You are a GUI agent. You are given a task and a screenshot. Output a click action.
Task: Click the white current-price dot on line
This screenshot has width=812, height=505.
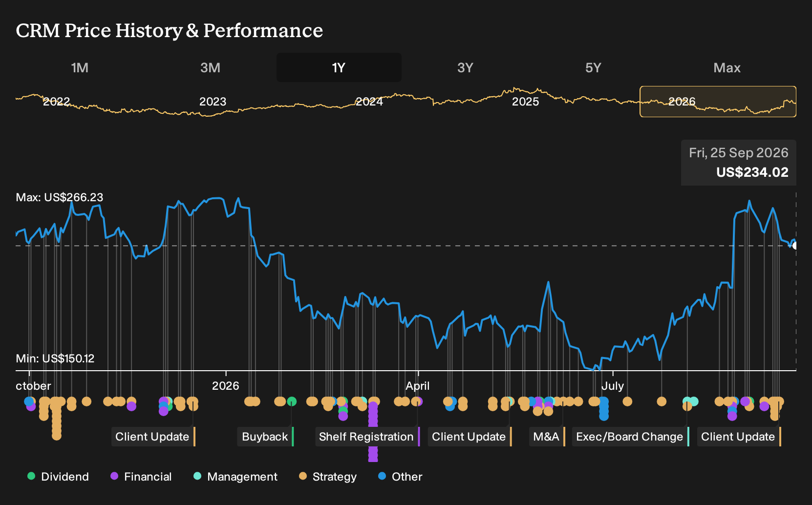point(795,246)
